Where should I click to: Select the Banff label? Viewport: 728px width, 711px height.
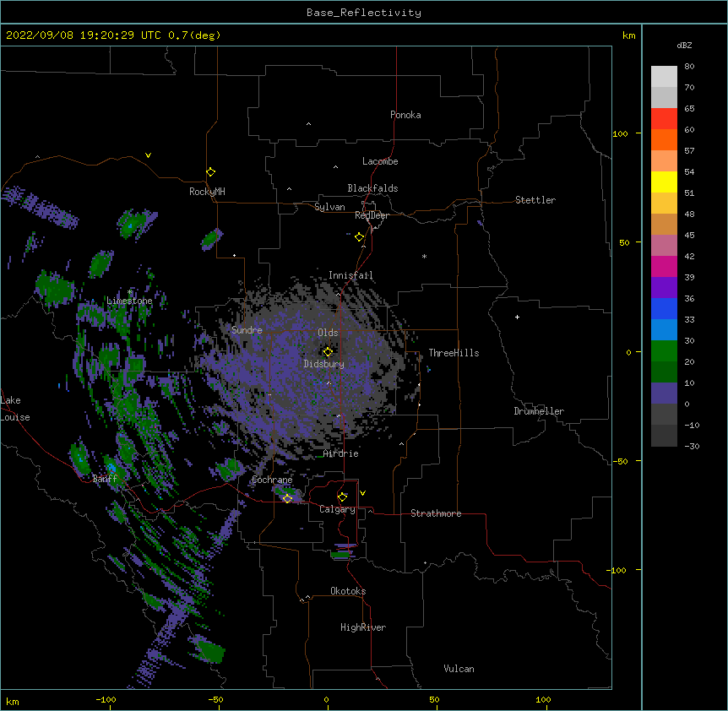pyautogui.click(x=105, y=479)
